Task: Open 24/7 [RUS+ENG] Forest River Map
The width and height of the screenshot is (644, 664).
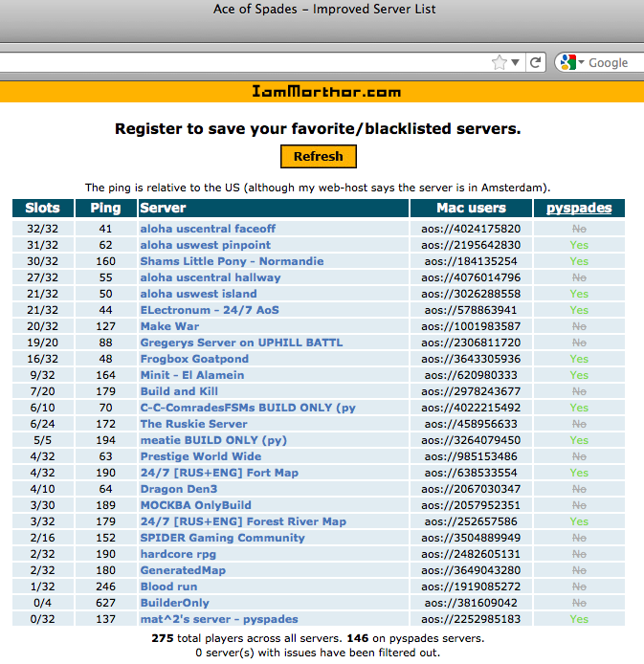Action: [x=243, y=521]
